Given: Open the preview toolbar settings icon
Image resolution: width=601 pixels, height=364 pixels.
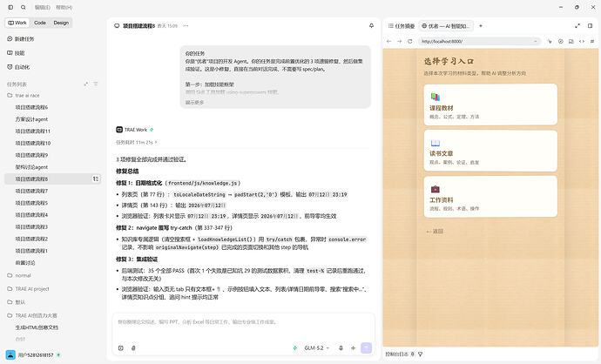Looking at the screenshot, I should pyautogui.click(x=592, y=41).
